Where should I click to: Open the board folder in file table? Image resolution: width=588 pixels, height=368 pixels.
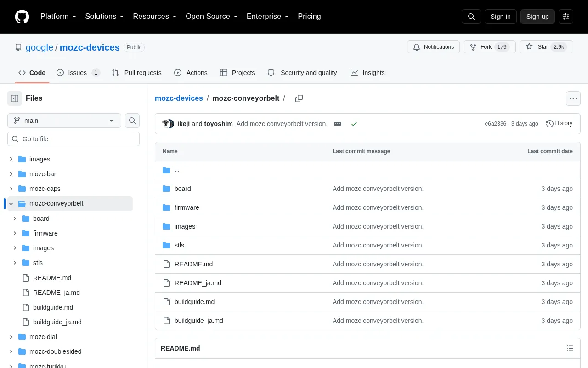pos(183,189)
